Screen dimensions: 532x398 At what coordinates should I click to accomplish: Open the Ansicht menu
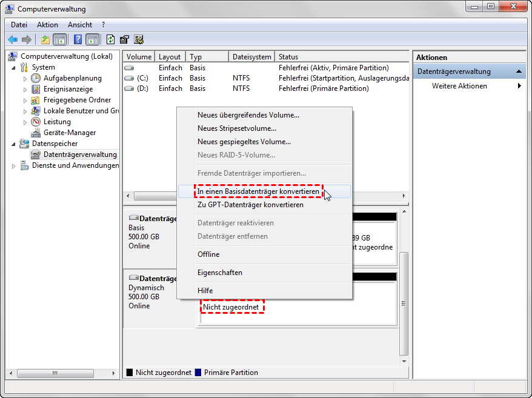pyautogui.click(x=80, y=25)
